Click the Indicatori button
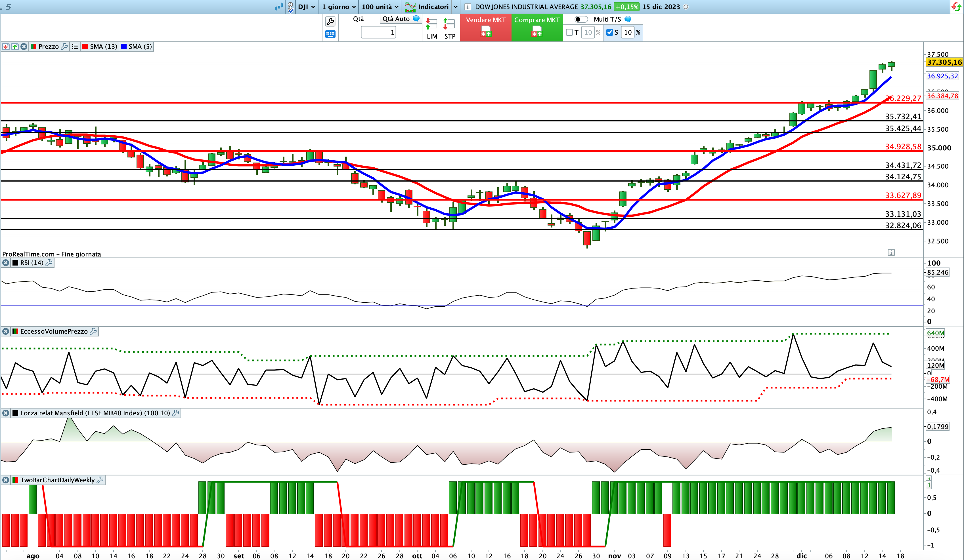964x560 pixels. 433,7
